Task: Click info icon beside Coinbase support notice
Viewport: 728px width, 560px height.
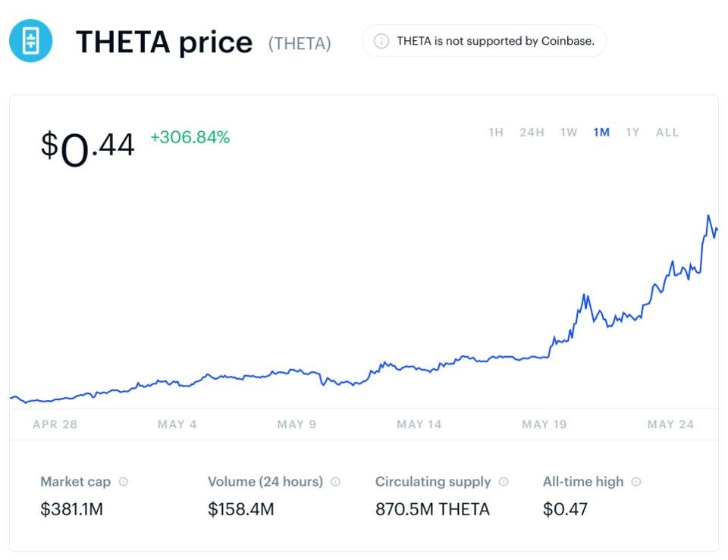Action: (x=381, y=41)
